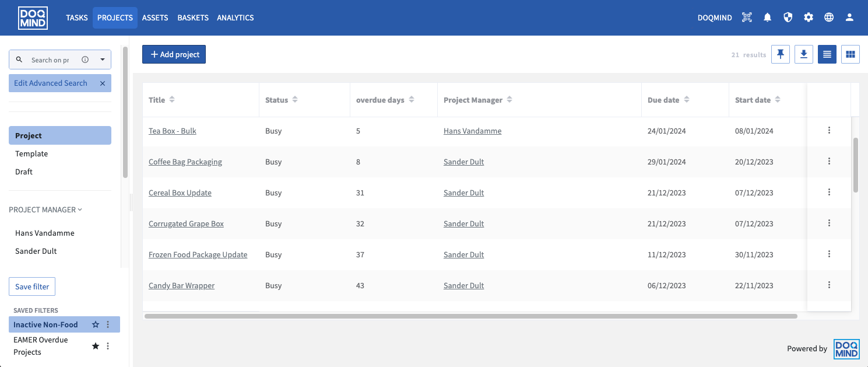Open the Analytics menu item
This screenshot has height=367, width=868.
click(235, 18)
